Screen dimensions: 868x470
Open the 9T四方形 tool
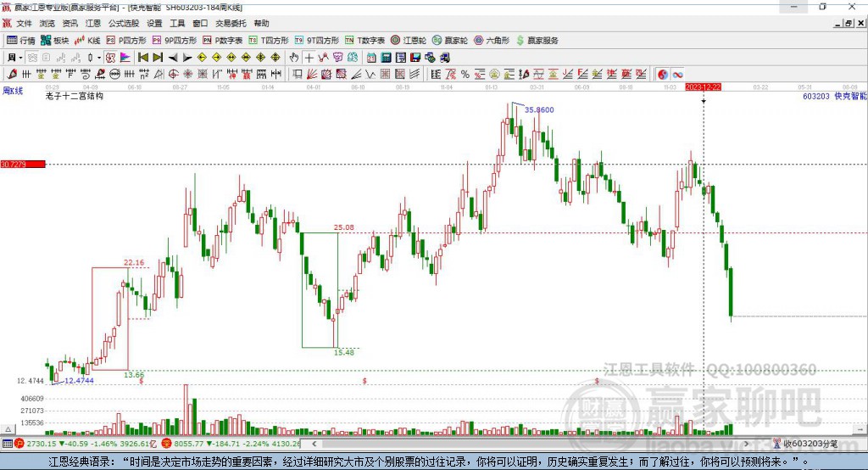317,41
